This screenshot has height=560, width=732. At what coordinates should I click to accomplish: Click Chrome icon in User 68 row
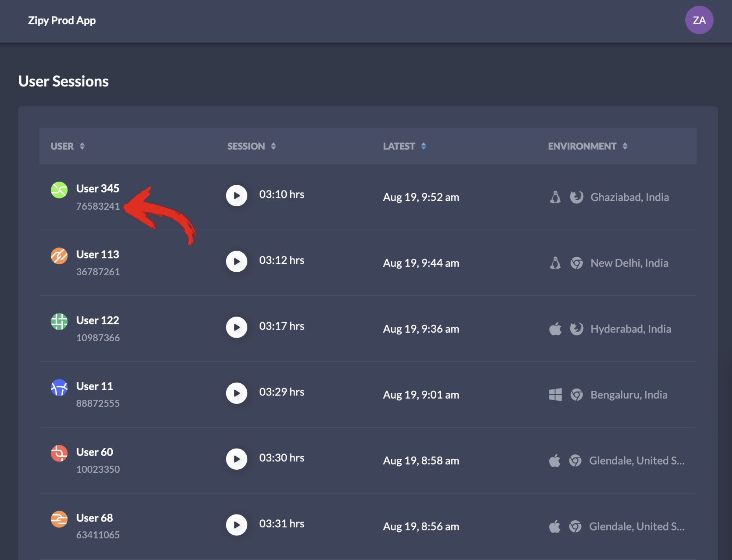point(575,526)
